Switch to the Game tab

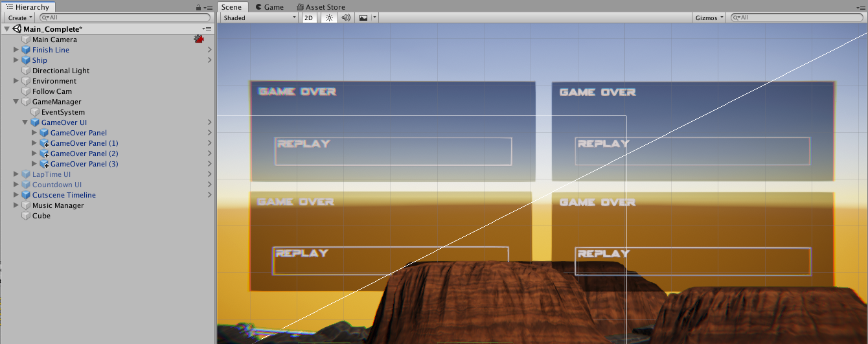[x=269, y=6]
